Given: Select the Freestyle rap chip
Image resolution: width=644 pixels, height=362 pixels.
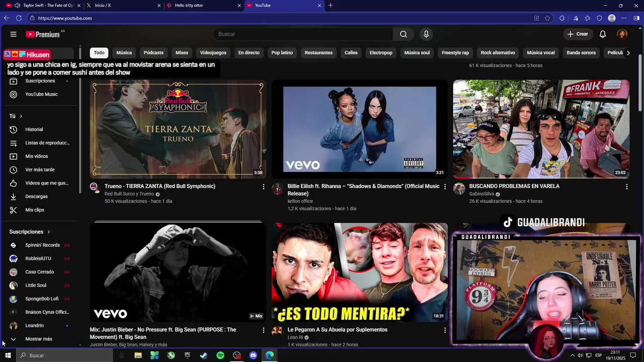Looking at the screenshot, I should 455,53.
